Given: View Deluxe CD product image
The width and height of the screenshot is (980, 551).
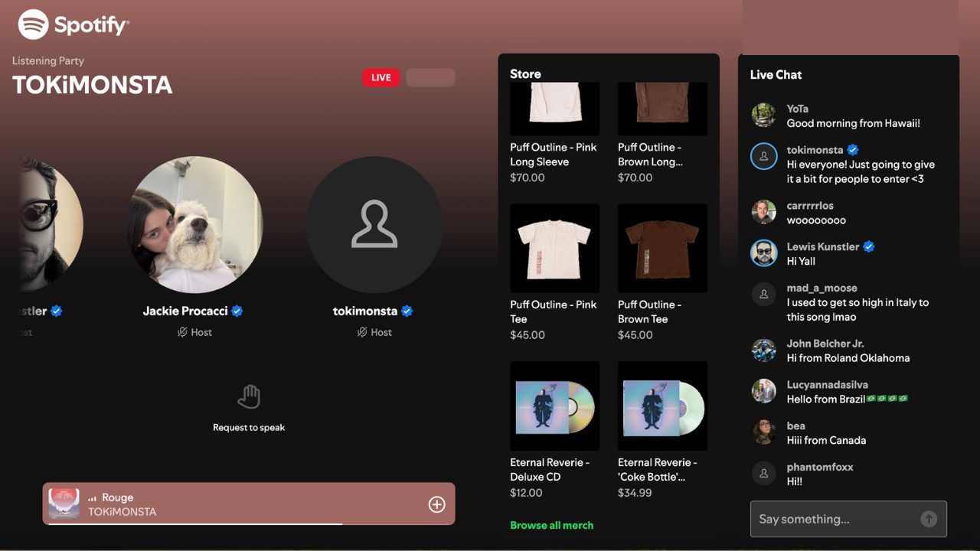Looking at the screenshot, I should click(555, 406).
